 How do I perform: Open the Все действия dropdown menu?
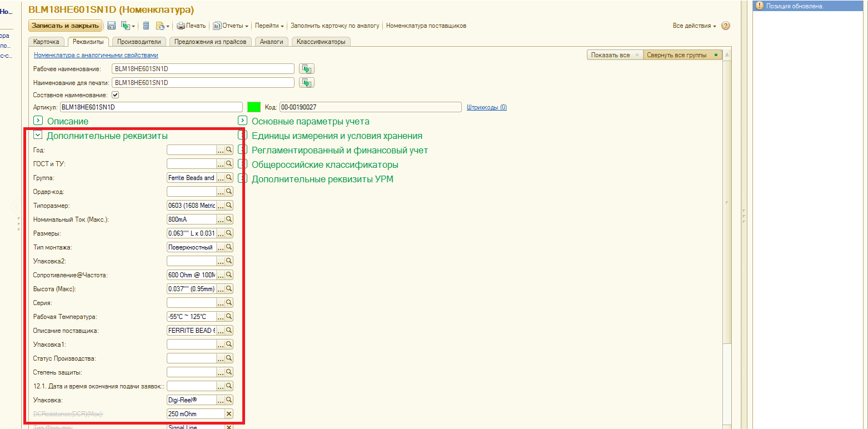click(694, 26)
